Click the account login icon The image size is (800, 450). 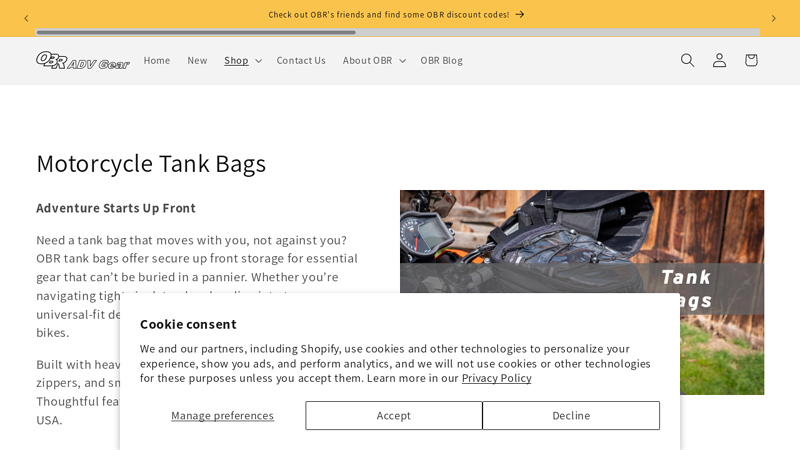pos(719,60)
